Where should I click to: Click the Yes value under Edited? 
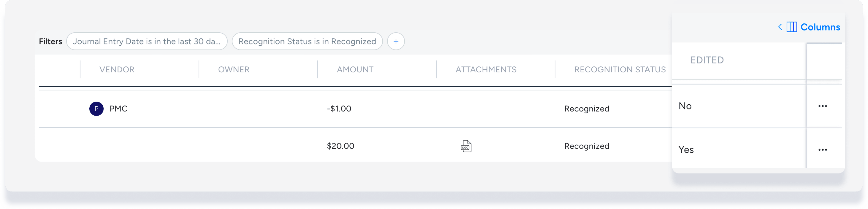tap(686, 150)
